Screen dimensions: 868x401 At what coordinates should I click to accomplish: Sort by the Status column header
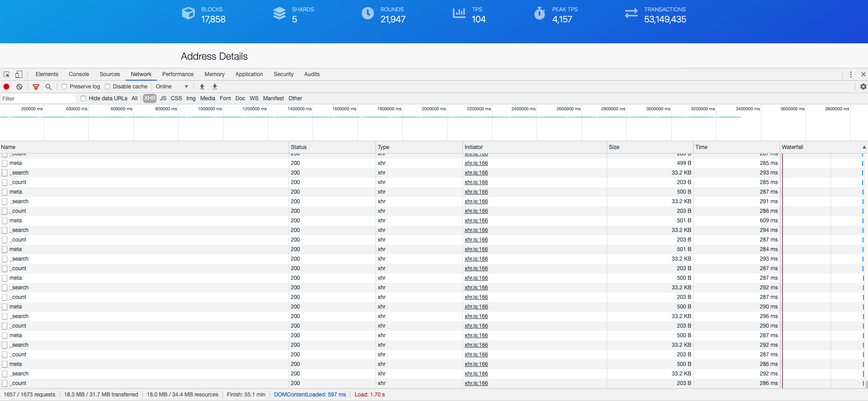coord(332,147)
